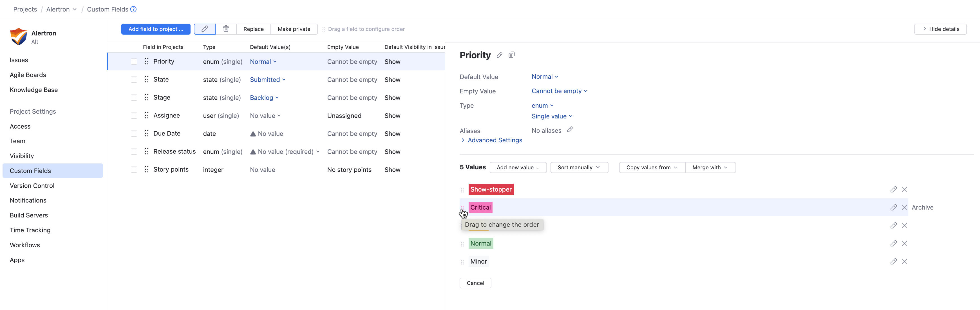The height and width of the screenshot is (310, 980).
Task: Edit the Show-stopper value pencil icon
Action: 893,189
